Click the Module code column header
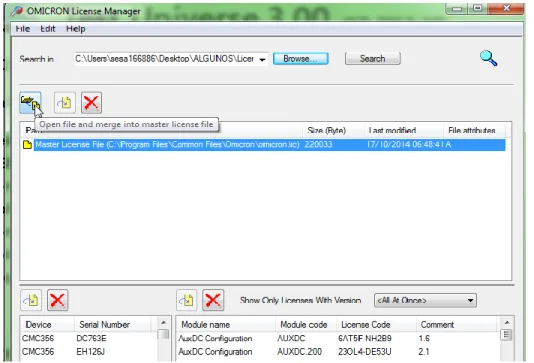Viewport: 534px width, 363px height. [x=306, y=325]
